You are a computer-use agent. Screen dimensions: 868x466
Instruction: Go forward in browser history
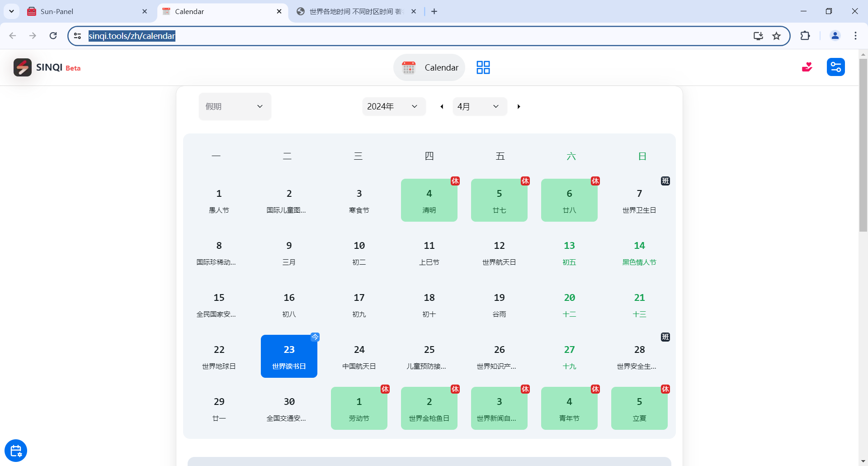tap(33, 36)
